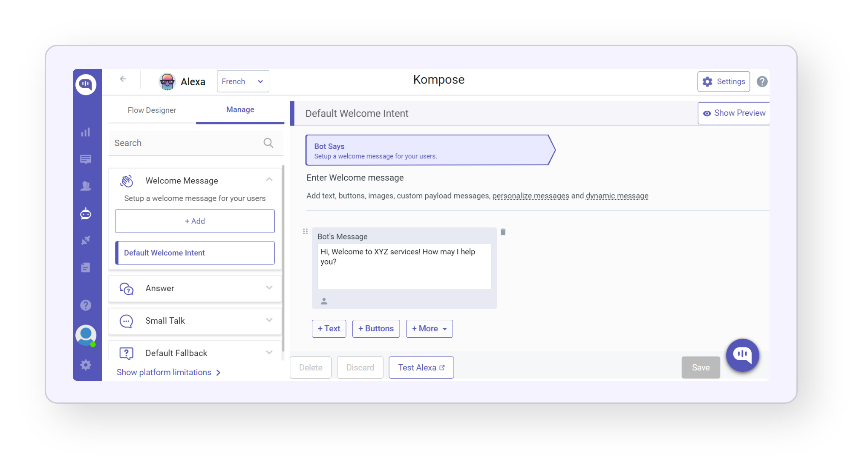This screenshot has height=474, width=868.
Task: Click Test Alexa button
Action: (x=420, y=367)
